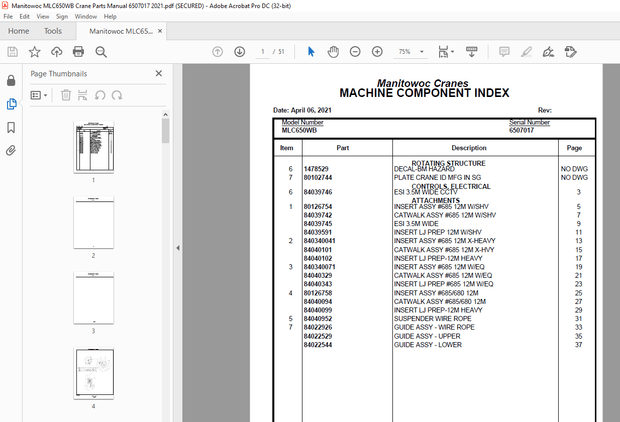
Task: Open the Help menu
Action: 110,17
